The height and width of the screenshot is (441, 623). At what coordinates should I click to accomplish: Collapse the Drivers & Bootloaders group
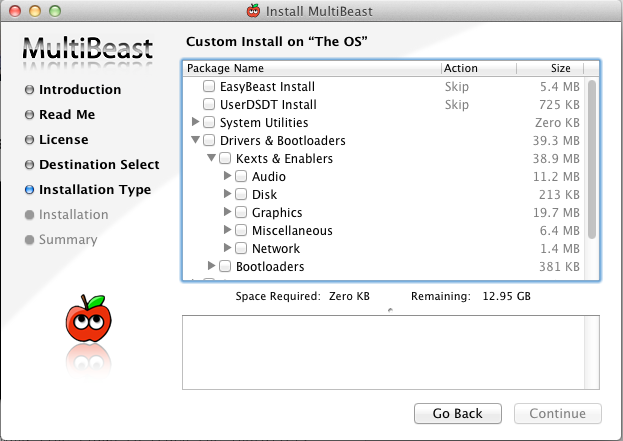tap(195, 139)
